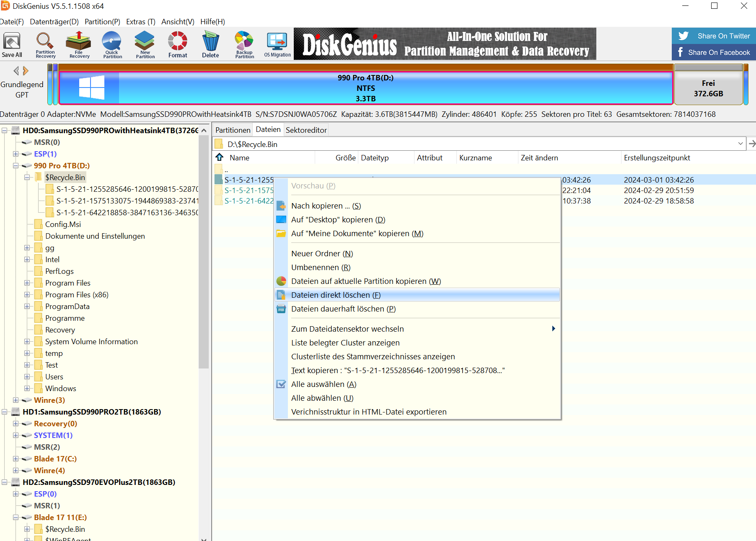Collapse the 990 Pro 4TB(D:) node

16,166
